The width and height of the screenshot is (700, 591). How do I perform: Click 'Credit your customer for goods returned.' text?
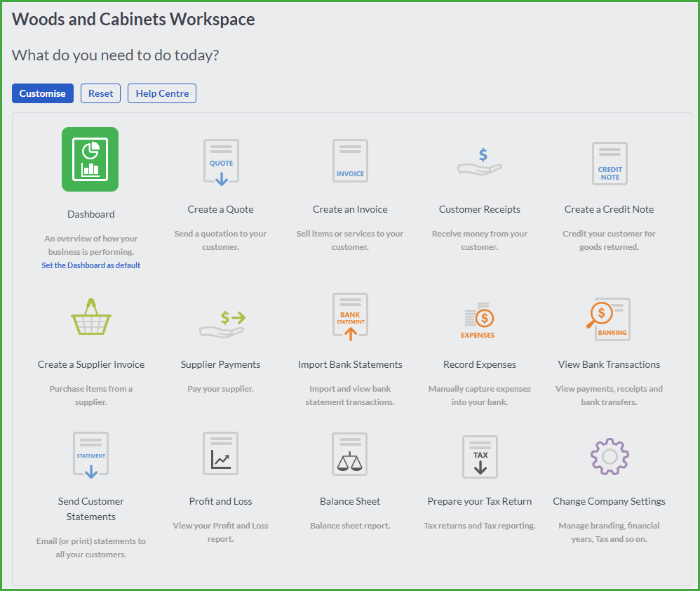pyautogui.click(x=609, y=240)
